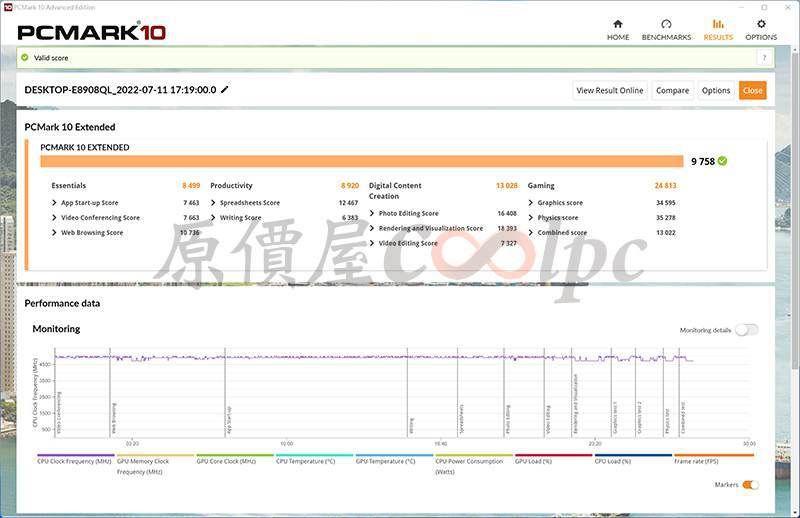This screenshot has height=518, width=800.
Task: Expand Web Browsing Score row
Action: (54, 232)
